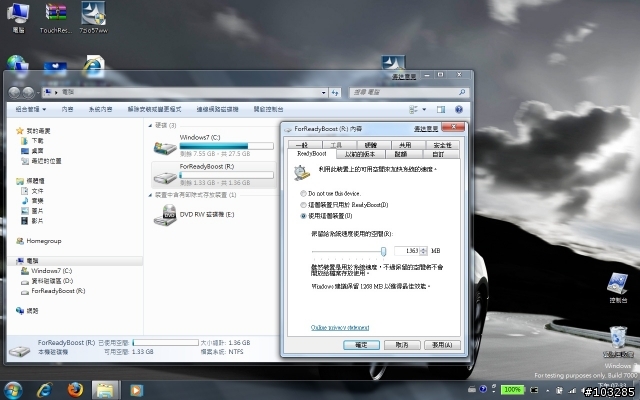This screenshot has height=400, width=640.
Task: Click the Explorer back arrow button
Action: [x=14, y=93]
